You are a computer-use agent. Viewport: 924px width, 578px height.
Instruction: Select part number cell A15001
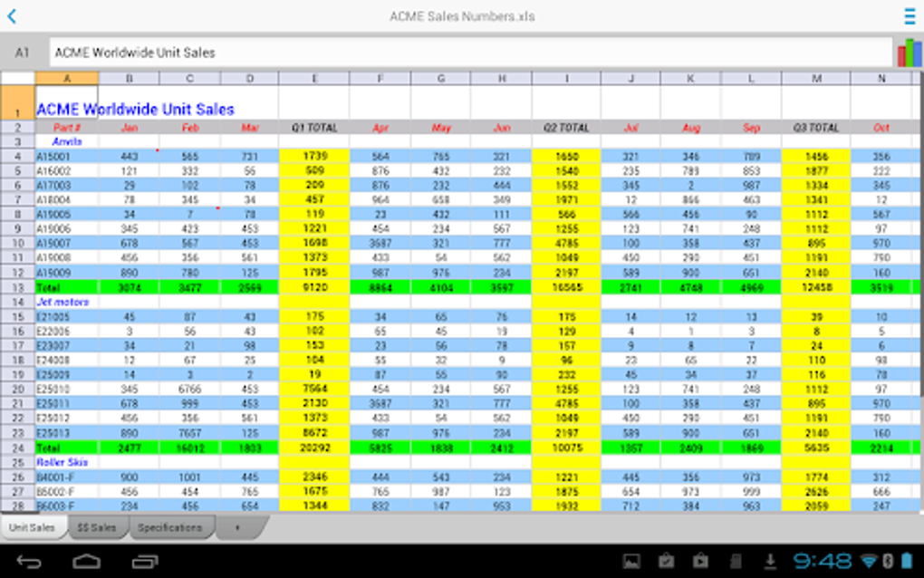67,156
